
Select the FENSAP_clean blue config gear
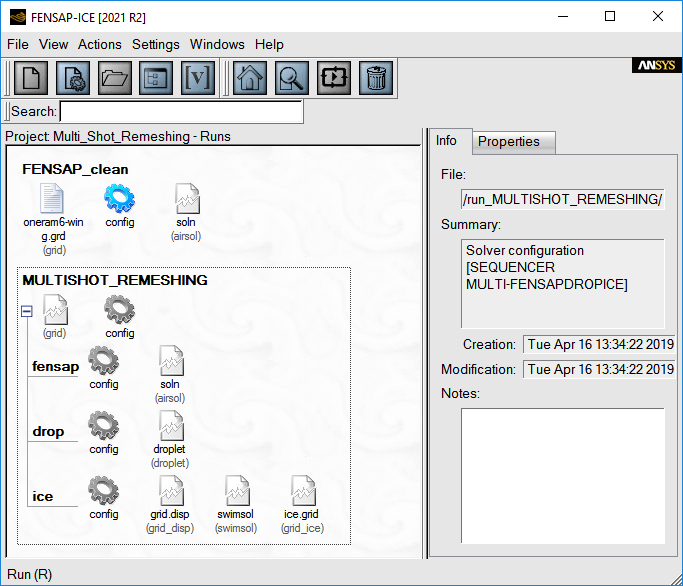(x=119, y=199)
